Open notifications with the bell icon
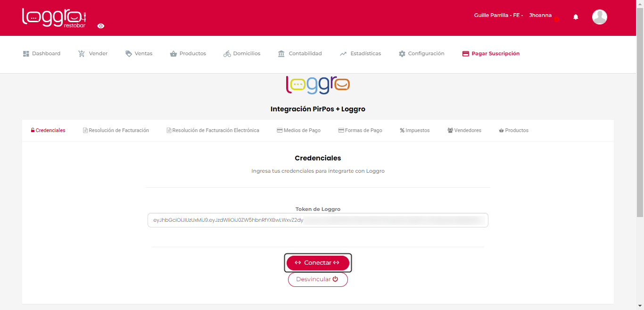The width and height of the screenshot is (644, 310). coord(576,17)
